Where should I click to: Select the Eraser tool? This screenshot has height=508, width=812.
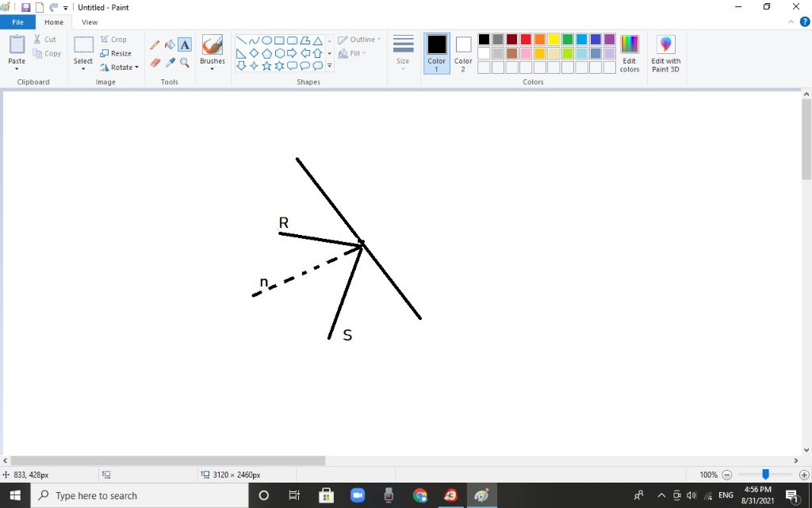click(155, 63)
